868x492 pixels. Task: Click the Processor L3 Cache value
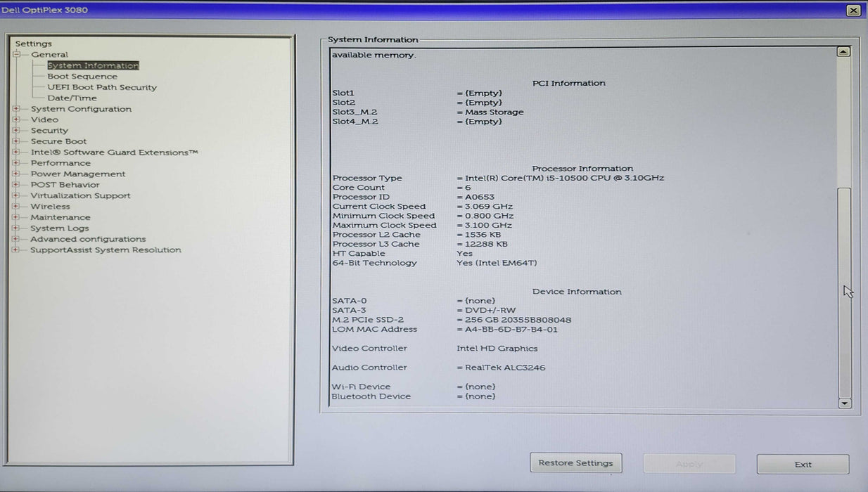click(486, 244)
